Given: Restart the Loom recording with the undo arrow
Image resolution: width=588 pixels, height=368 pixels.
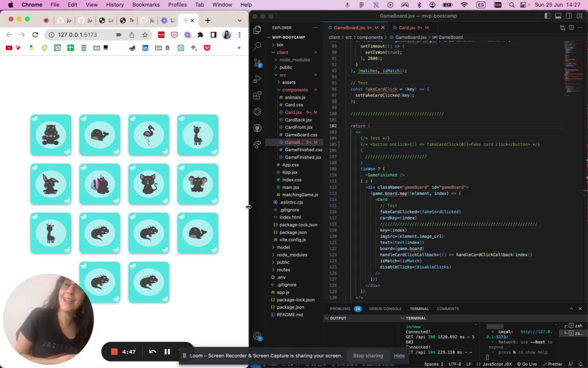Looking at the screenshot, I should tap(152, 352).
